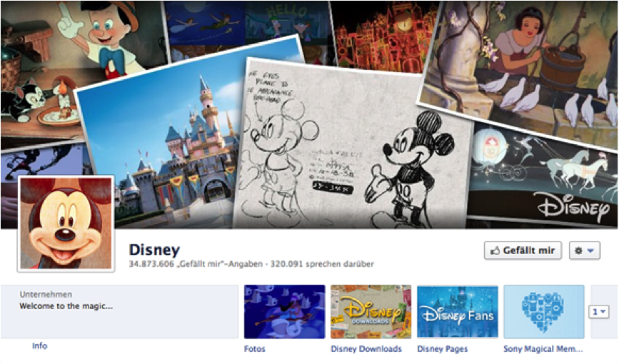The image size is (619, 364).
Task: Open the Fotos thumbnail tile
Action: (285, 312)
